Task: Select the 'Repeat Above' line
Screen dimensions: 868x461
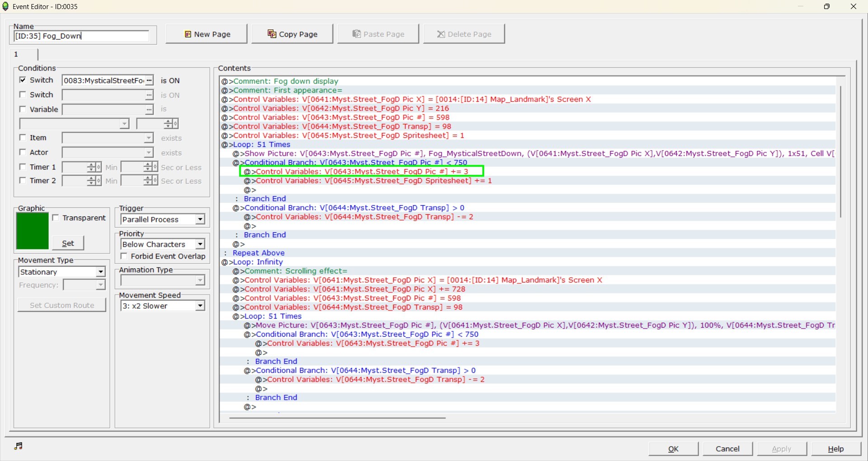Action: point(528,253)
